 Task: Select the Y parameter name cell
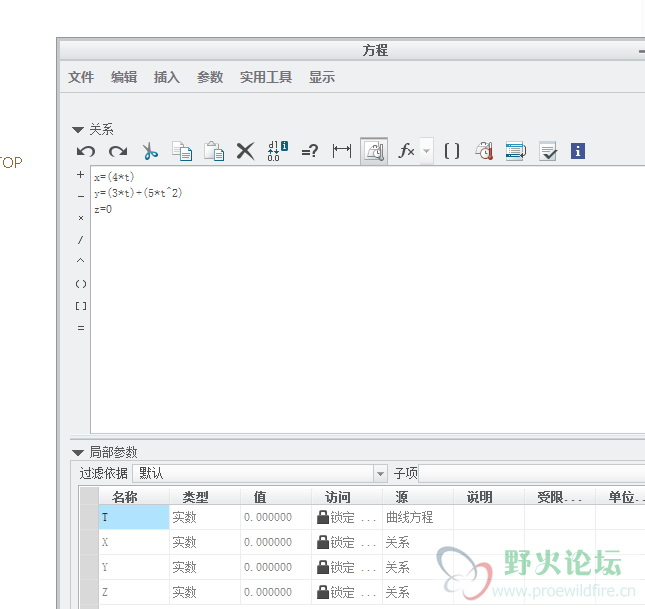tap(134, 567)
